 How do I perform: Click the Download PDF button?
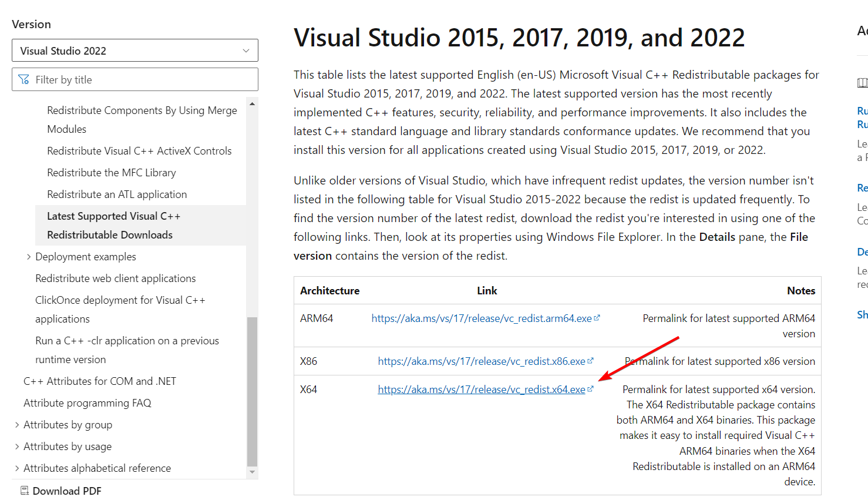[x=60, y=491]
